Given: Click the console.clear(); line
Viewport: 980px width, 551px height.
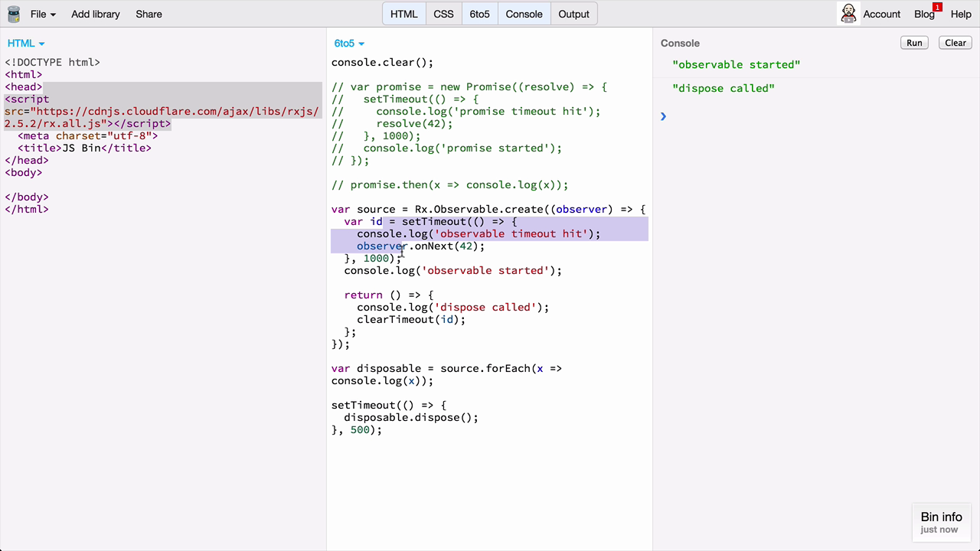Looking at the screenshot, I should [x=382, y=63].
